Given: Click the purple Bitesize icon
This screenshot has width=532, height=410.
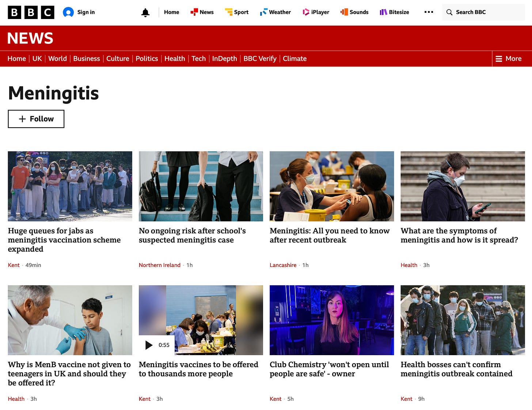Looking at the screenshot, I should pos(383,12).
